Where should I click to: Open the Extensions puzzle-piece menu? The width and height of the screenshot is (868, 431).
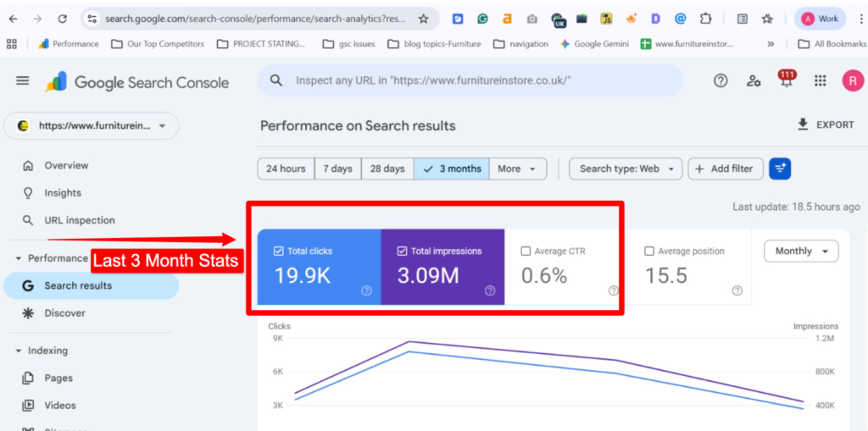coord(705,19)
